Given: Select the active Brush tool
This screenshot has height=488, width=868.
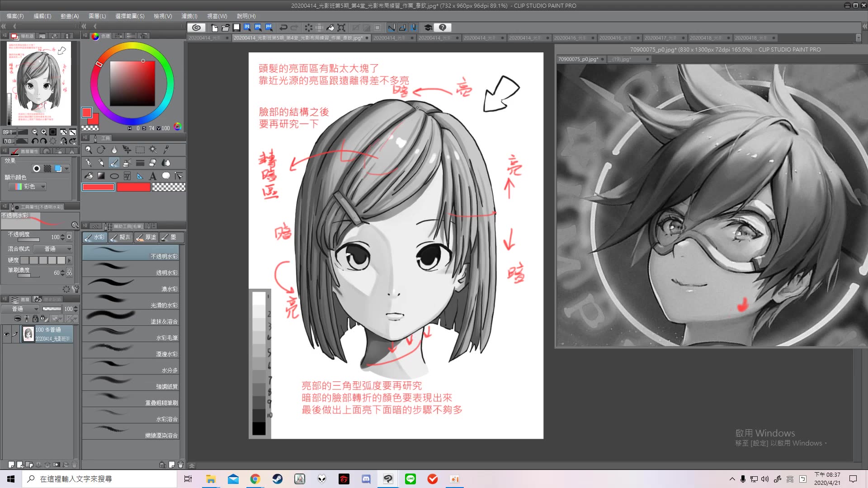Looking at the screenshot, I should coord(114,163).
